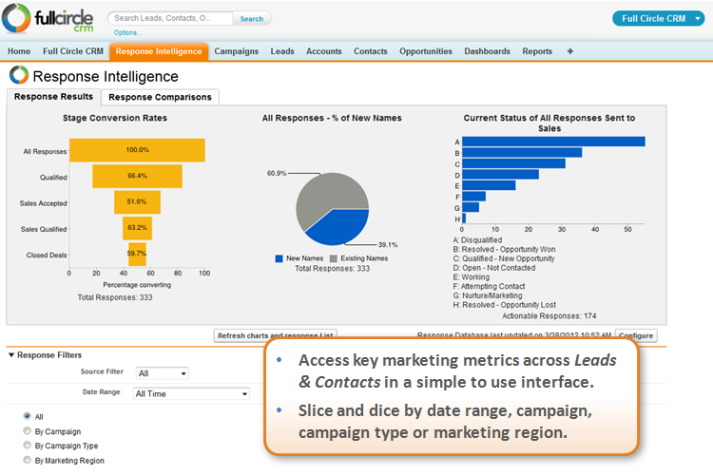Click the Search button
Viewport: 713px width, 475px height.
click(251, 19)
